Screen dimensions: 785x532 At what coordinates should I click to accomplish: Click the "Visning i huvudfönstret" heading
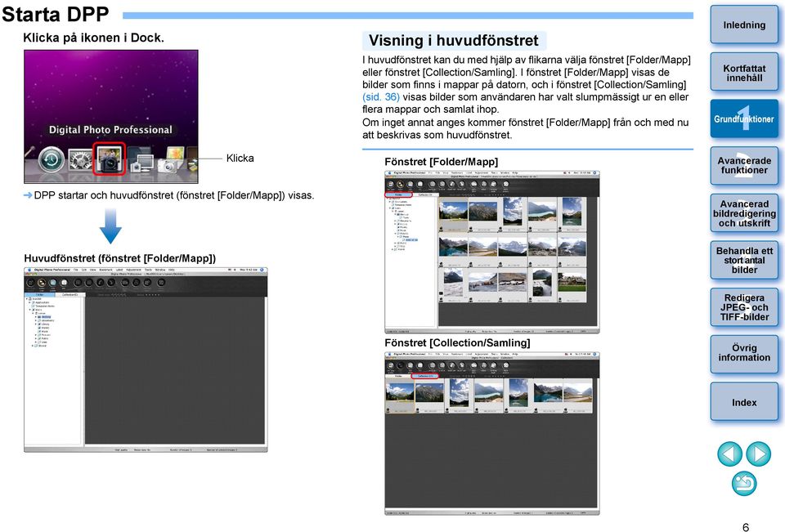(454, 41)
